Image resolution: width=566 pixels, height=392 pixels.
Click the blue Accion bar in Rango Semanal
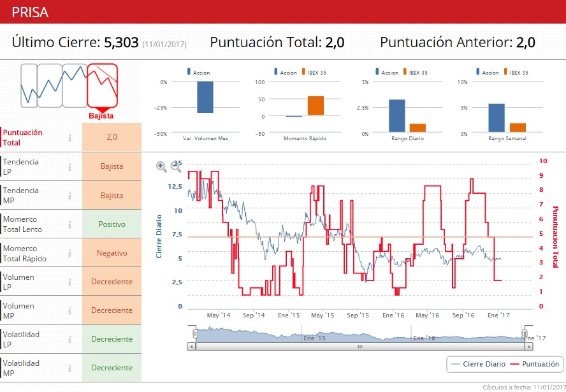coord(497,118)
